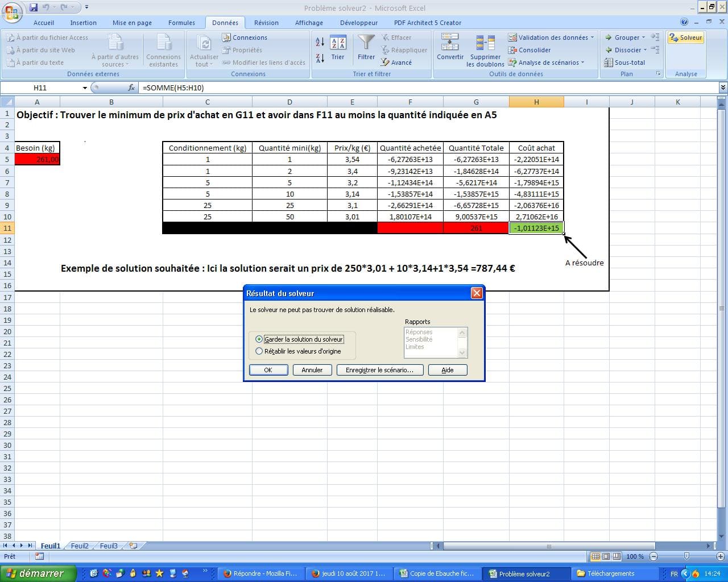This screenshot has width=728, height=582.
Task: Click Supprimer les doublons icon
Action: click(x=485, y=43)
